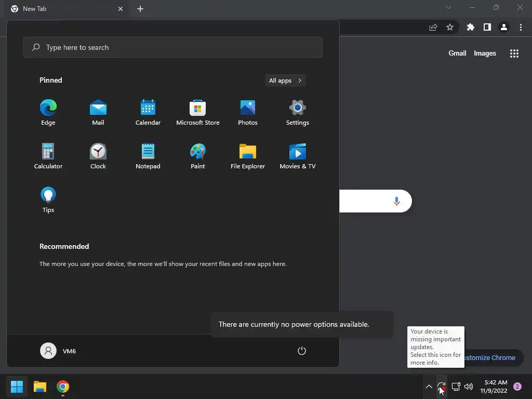Viewport: 532px width, 399px height.
Task: Share this page from Chrome address bar
Action: [x=433, y=27]
